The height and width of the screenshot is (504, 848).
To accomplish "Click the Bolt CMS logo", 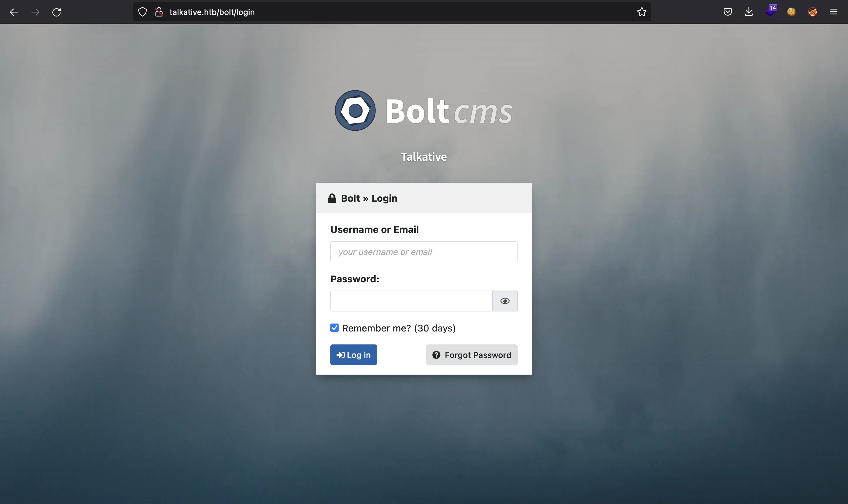I will coord(423,110).
